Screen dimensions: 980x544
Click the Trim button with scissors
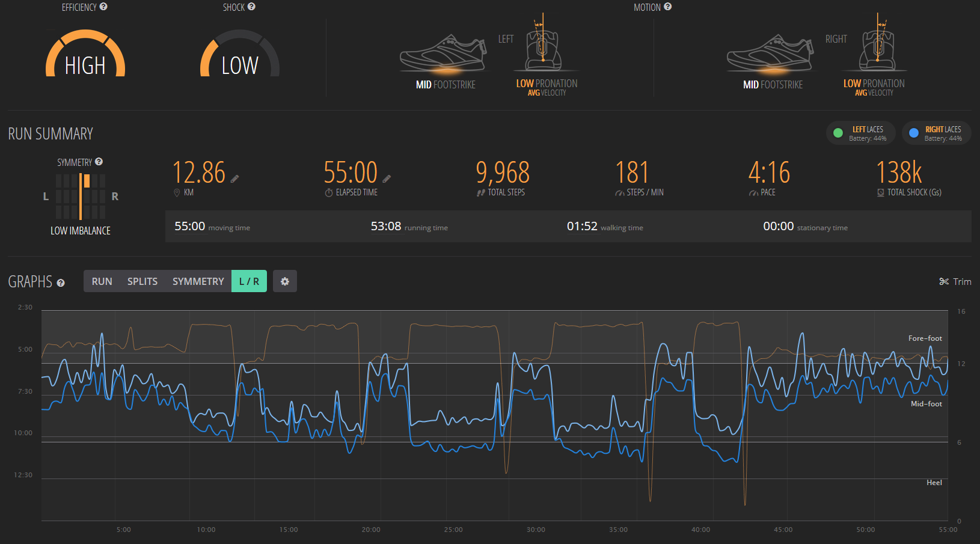(955, 281)
